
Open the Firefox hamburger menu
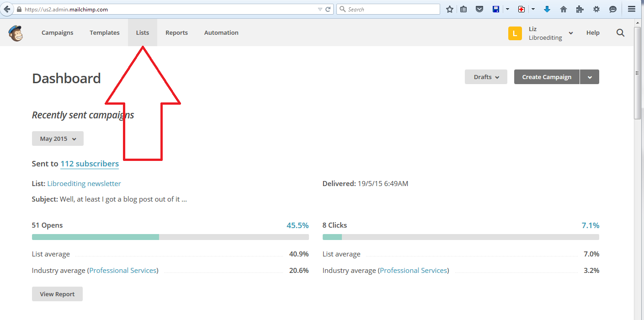631,9
